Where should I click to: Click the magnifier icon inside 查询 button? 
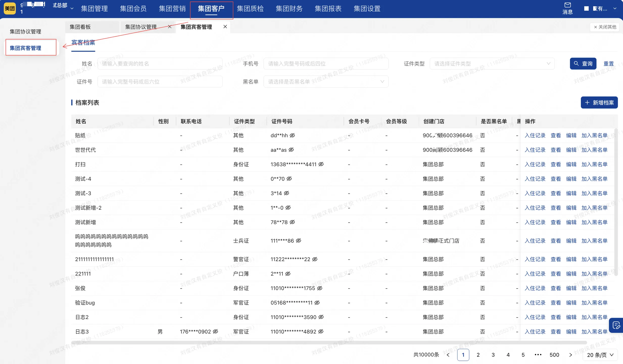(x=576, y=63)
